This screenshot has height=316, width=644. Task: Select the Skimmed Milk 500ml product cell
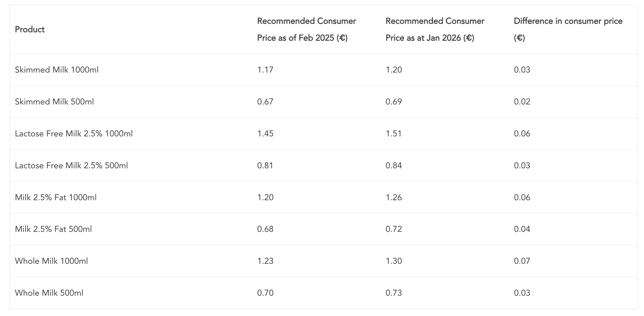pos(54,102)
